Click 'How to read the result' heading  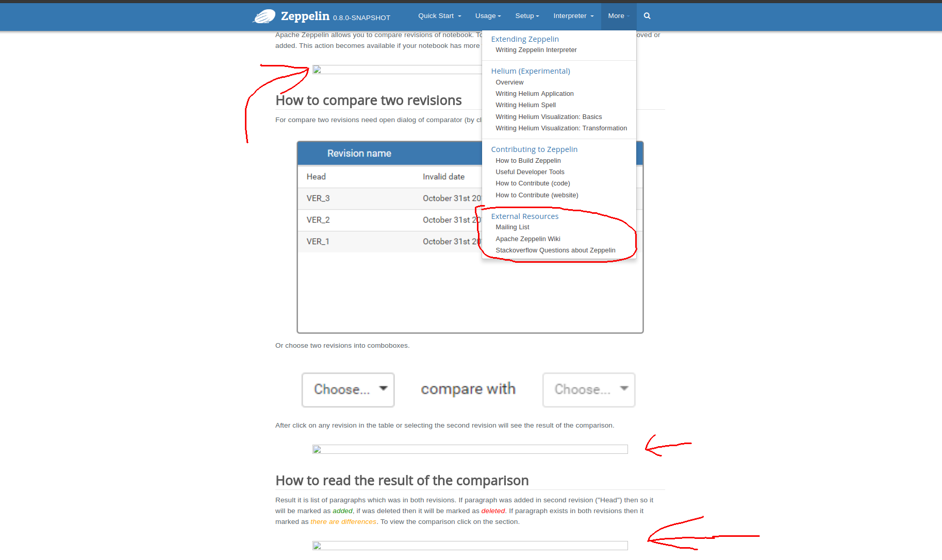[402, 481]
